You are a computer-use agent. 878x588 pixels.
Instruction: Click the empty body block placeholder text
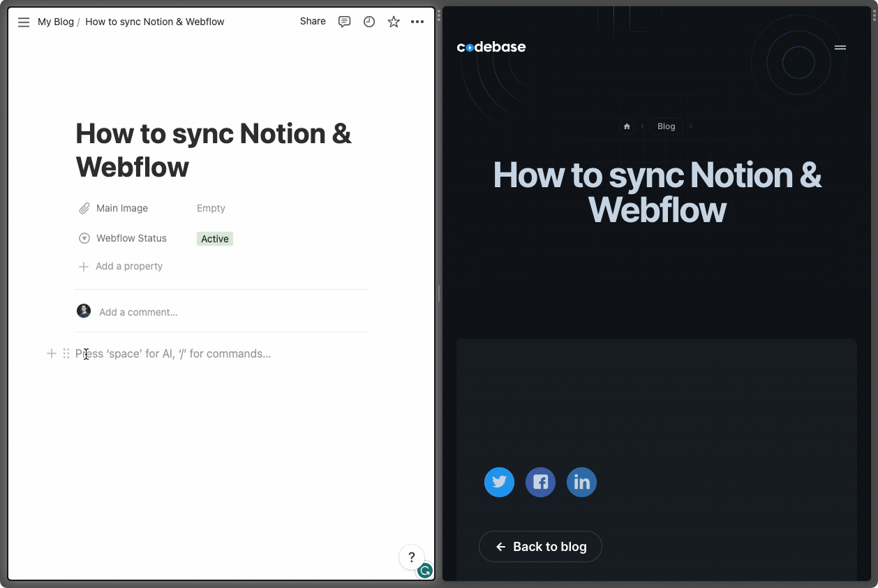173,354
